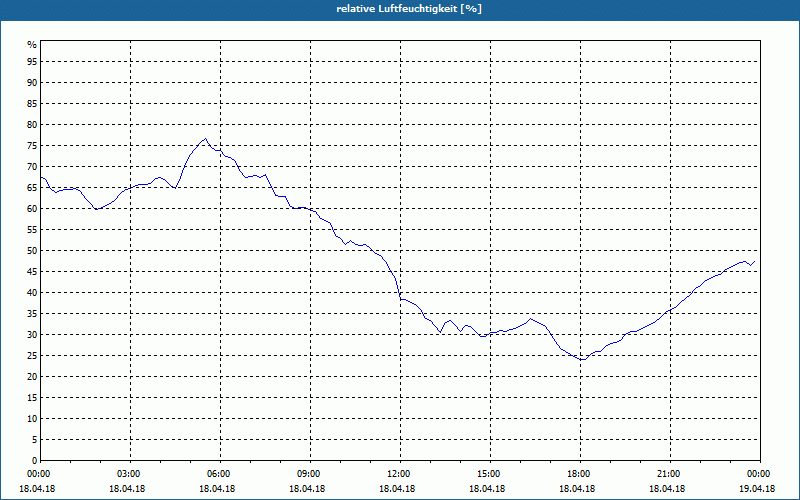Click the start of the blue curve at 00:00
Image resolution: width=800 pixels, height=500 pixels.
coord(41,177)
